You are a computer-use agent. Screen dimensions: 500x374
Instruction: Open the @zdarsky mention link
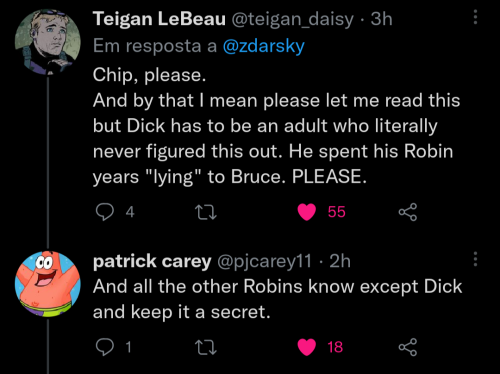click(x=263, y=46)
